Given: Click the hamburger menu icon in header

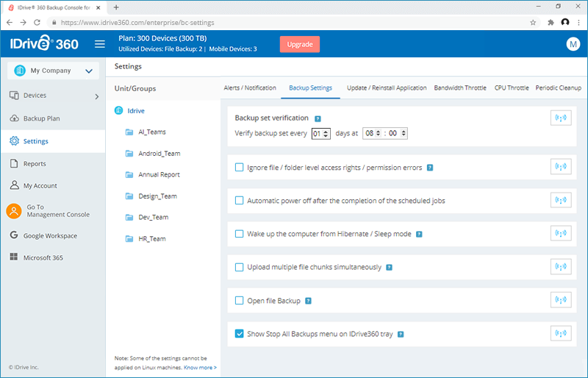Looking at the screenshot, I should 100,44.
